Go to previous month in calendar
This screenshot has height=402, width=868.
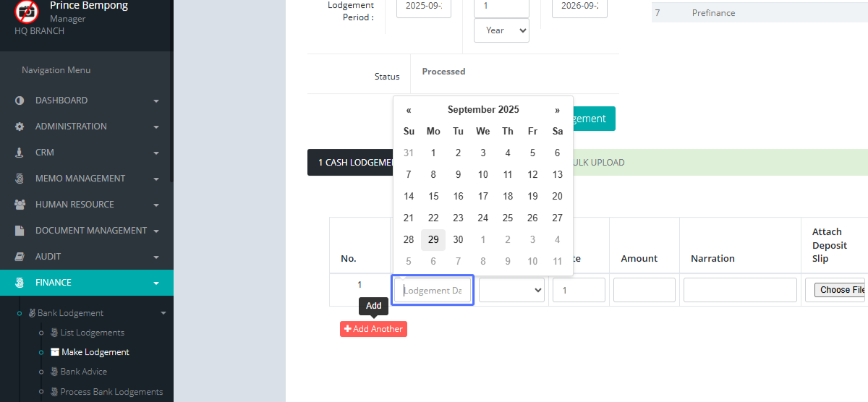[409, 110]
